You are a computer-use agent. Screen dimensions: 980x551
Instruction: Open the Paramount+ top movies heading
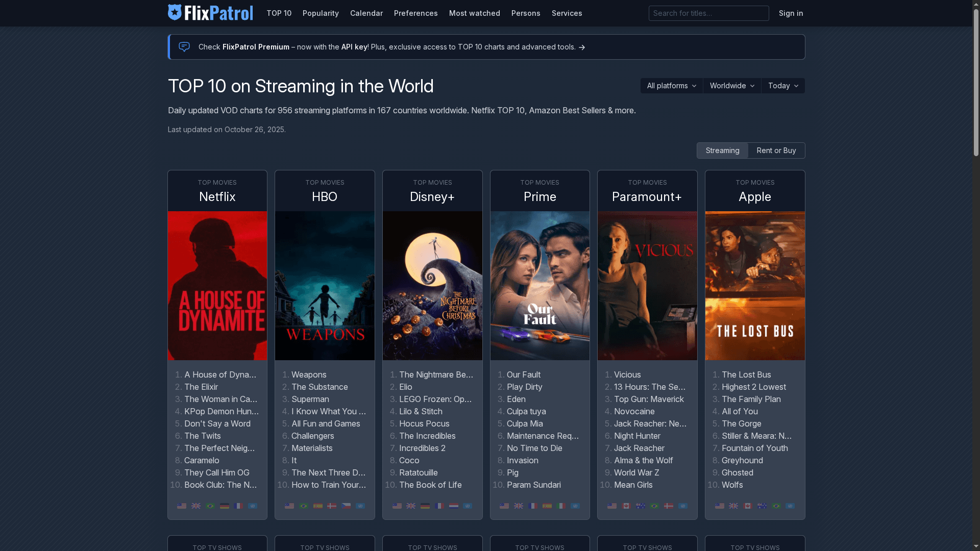[x=647, y=197]
